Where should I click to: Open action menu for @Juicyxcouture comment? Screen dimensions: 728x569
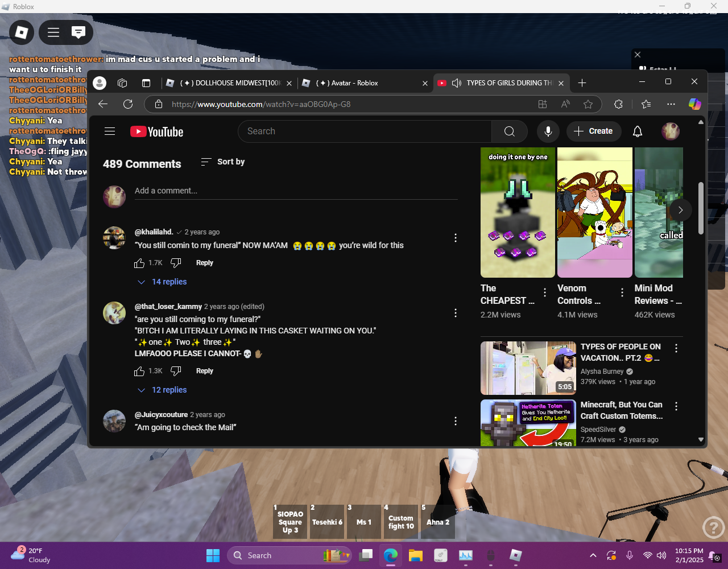(455, 421)
